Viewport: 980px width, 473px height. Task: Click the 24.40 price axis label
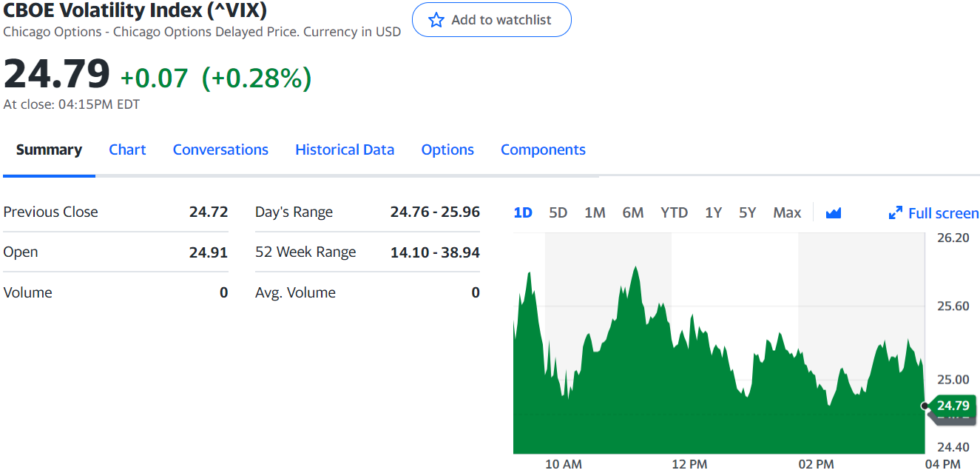pos(953,447)
